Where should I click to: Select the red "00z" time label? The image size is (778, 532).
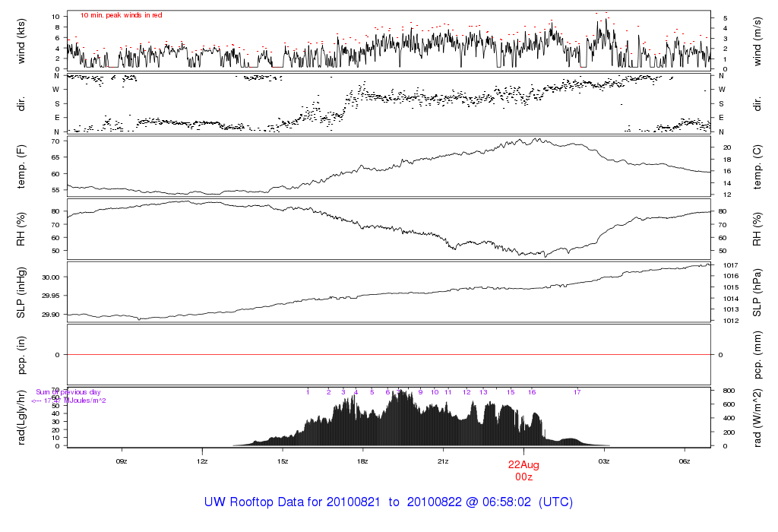[523, 477]
